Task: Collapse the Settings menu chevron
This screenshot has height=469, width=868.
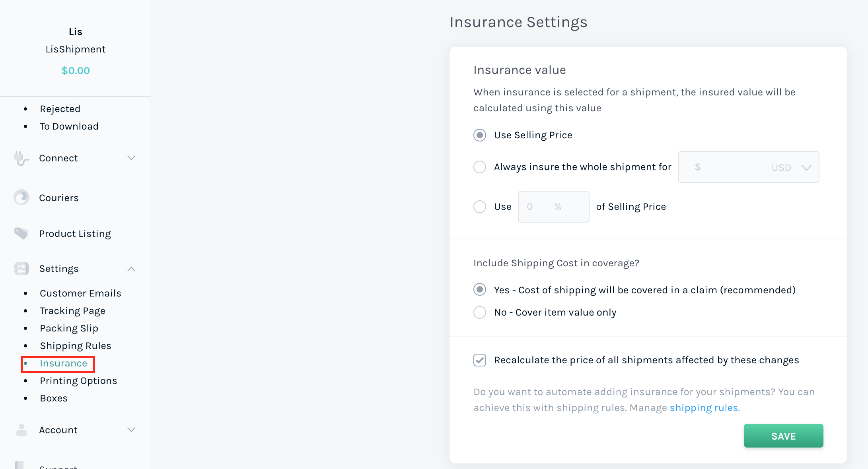Action: (x=131, y=269)
